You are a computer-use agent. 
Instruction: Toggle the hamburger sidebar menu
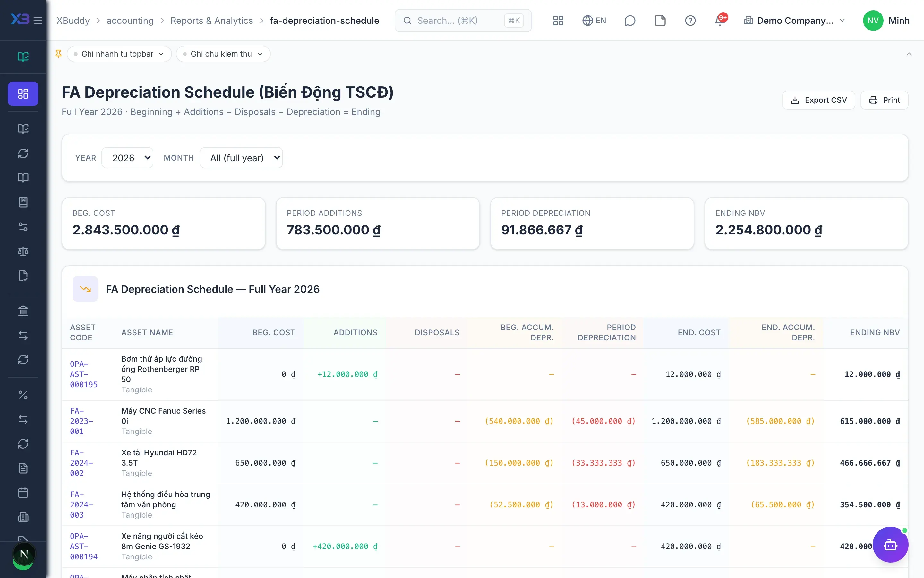[38, 20]
